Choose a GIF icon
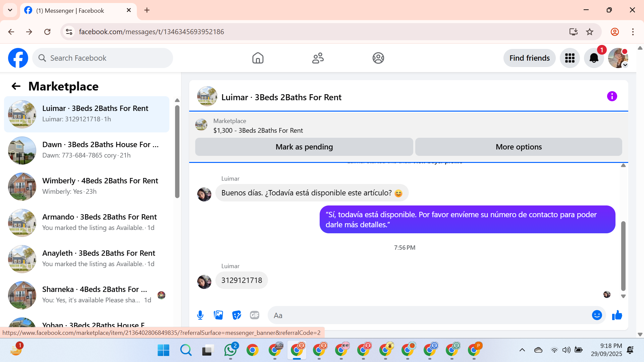644x362 pixels. pyautogui.click(x=255, y=315)
